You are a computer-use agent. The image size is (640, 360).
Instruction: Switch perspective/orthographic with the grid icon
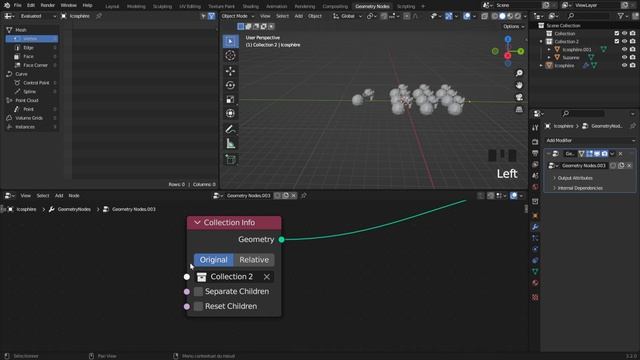519,109
